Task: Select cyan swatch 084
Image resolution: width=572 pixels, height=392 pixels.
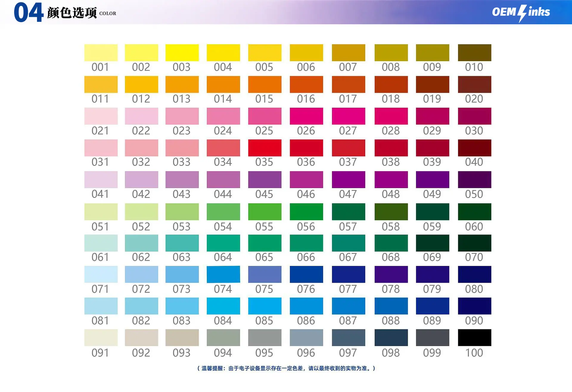Action: point(223,306)
